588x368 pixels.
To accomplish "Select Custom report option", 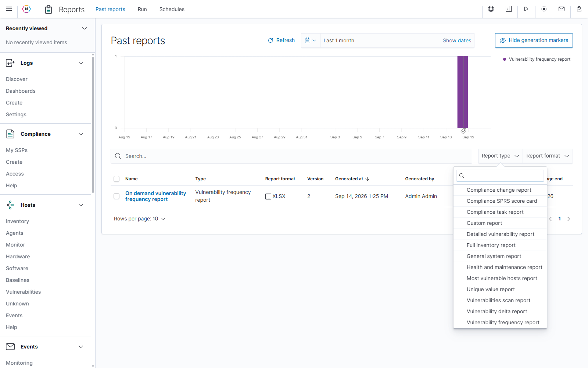I will (x=500, y=223).
